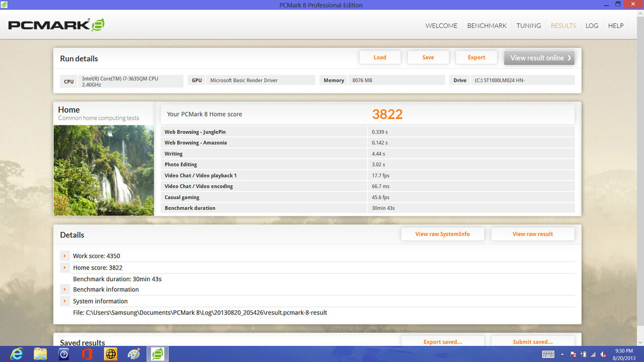This screenshot has height=362, width=644.
Task: Select the Benchmark duration table row
Action: [368, 207]
